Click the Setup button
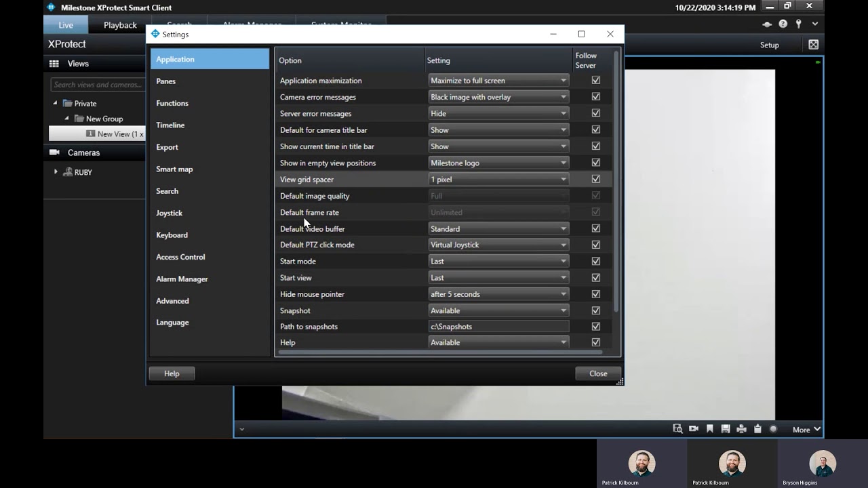The height and width of the screenshot is (488, 868). (x=770, y=45)
